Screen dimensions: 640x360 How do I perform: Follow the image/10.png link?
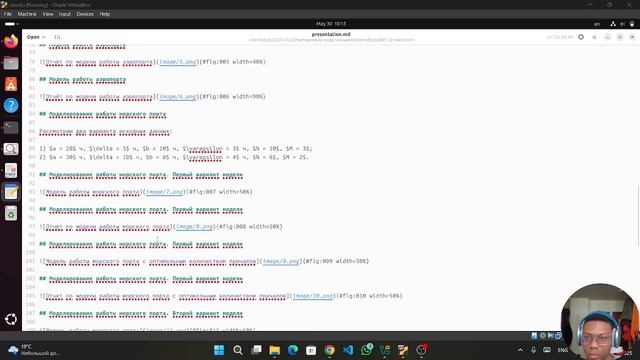pyautogui.click(x=313, y=296)
